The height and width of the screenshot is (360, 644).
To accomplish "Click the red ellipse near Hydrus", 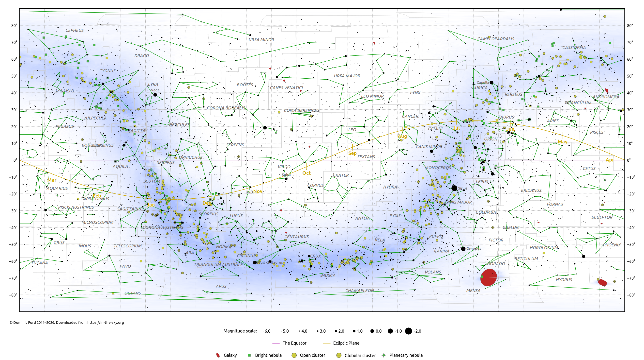I will [602, 282].
